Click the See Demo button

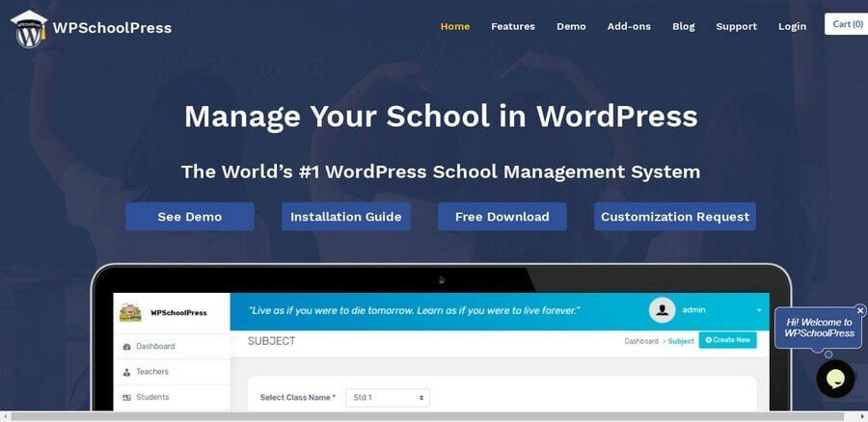[x=190, y=217]
